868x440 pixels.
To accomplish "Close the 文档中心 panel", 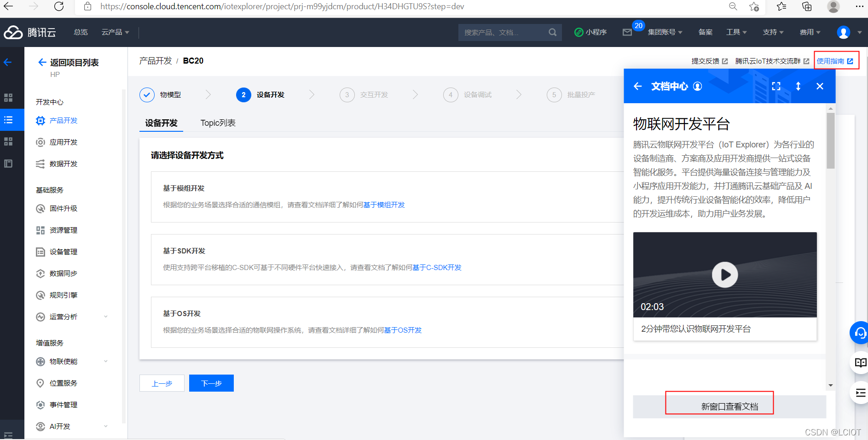I will point(820,86).
